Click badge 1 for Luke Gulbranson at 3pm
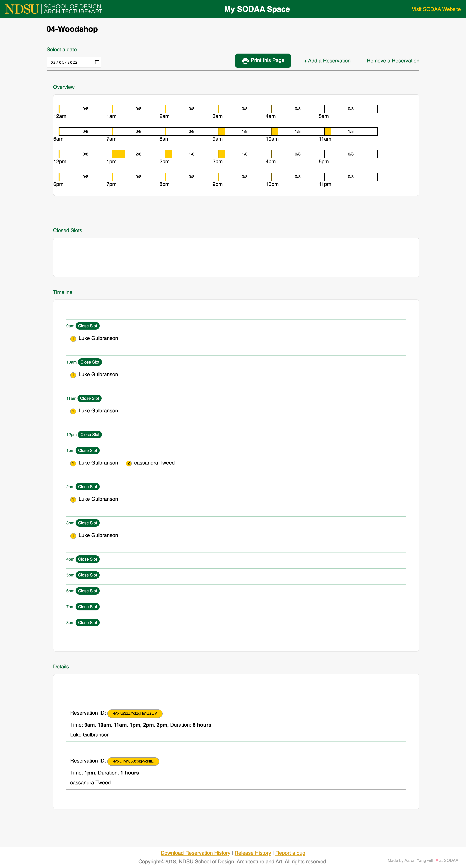Viewport: 466px width, 868px height. [73, 536]
